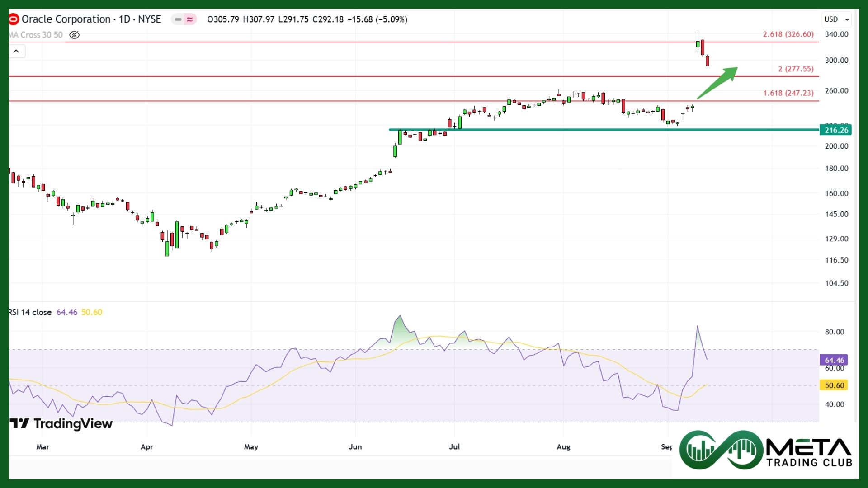Collapse the indicator legend with chevron arrow

(16, 51)
